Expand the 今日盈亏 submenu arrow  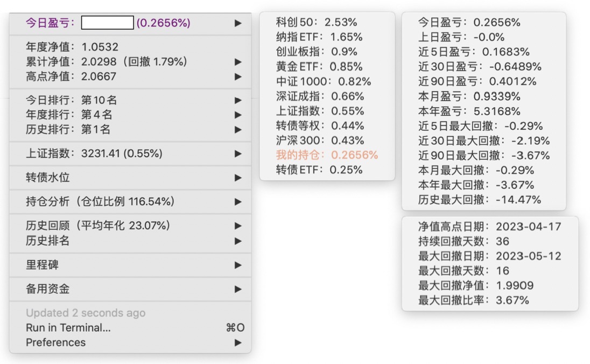click(238, 23)
